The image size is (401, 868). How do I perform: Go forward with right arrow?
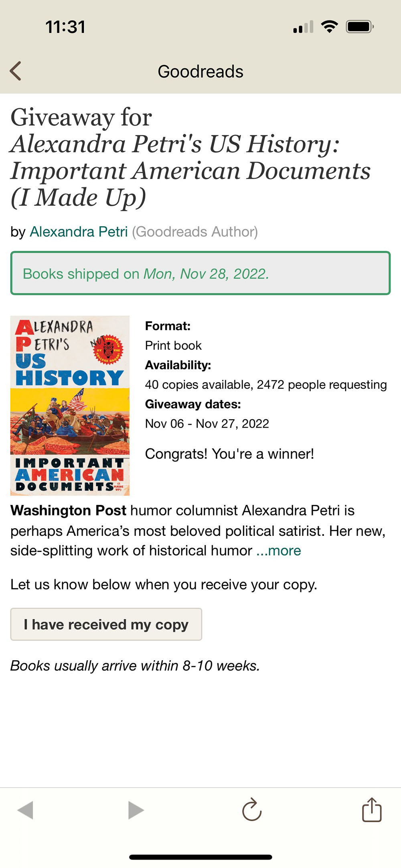(x=136, y=810)
